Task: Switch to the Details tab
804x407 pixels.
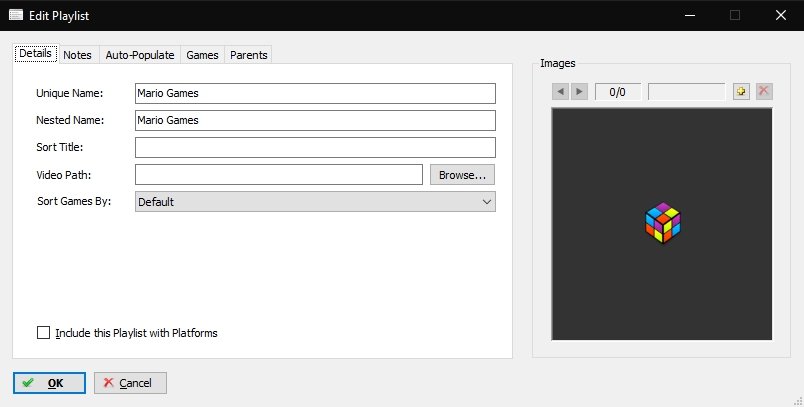Action: 35,53
